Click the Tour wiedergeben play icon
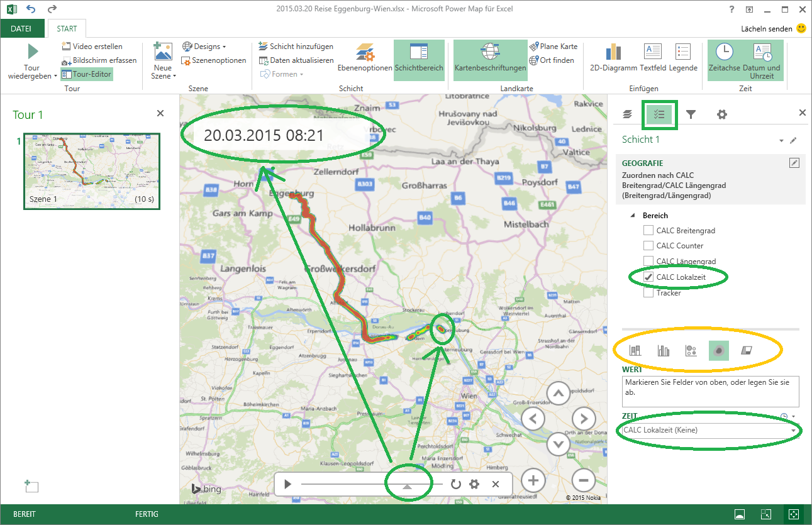 32,52
